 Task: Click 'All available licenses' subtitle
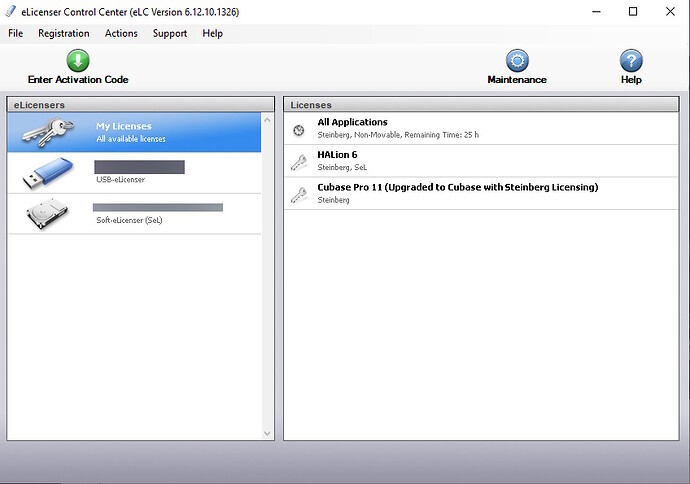click(131, 139)
